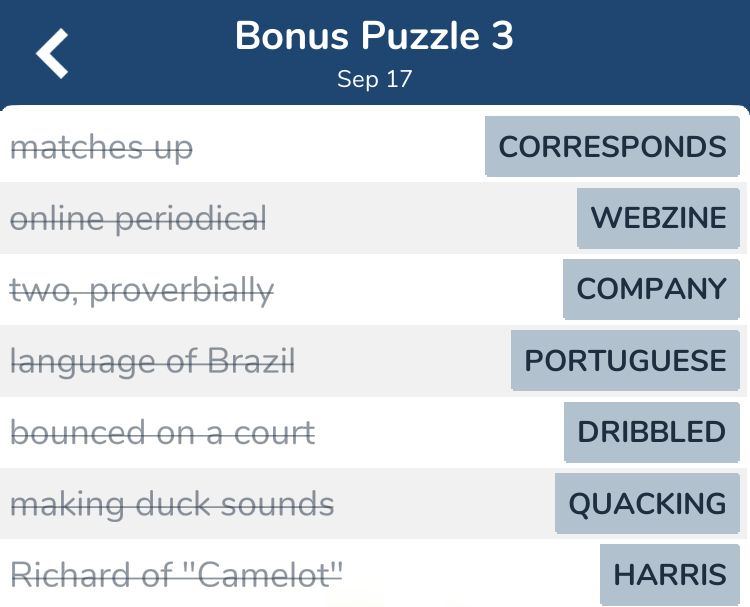The width and height of the screenshot is (750, 607).
Task: Select the 'online periodical' clue
Action: click(138, 218)
